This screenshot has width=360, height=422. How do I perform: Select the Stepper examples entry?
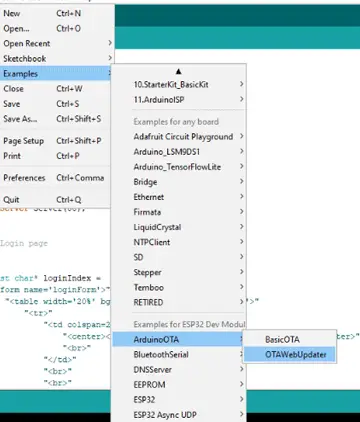[179, 272]
